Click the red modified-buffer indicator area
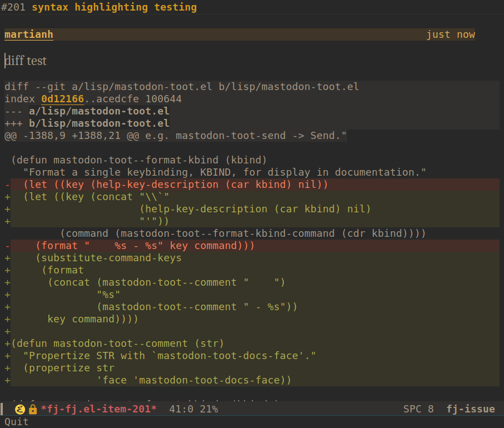 (x=41, y=409)
